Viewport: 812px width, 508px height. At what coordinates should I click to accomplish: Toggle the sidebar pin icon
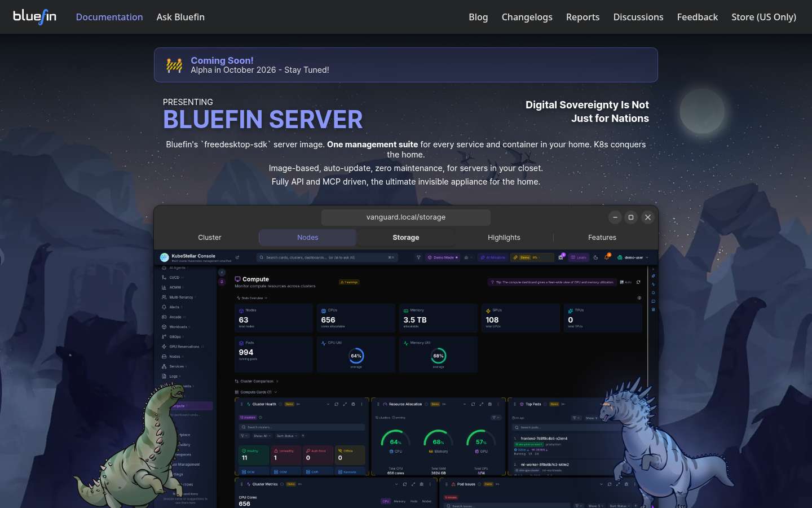click(222, 282)
